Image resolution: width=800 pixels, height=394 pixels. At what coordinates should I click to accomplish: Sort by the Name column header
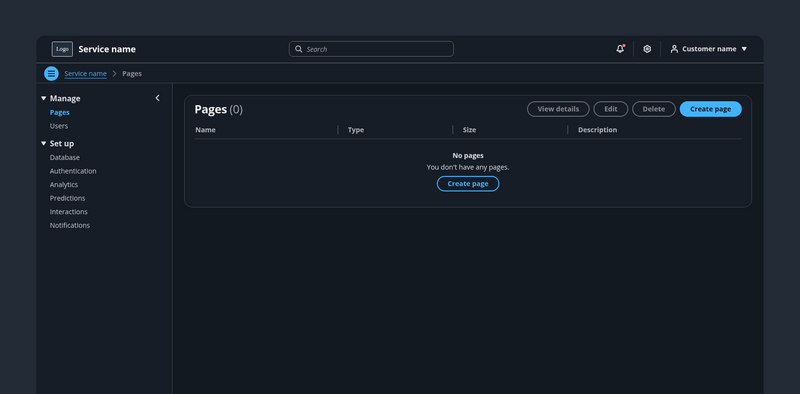[205, 130]
